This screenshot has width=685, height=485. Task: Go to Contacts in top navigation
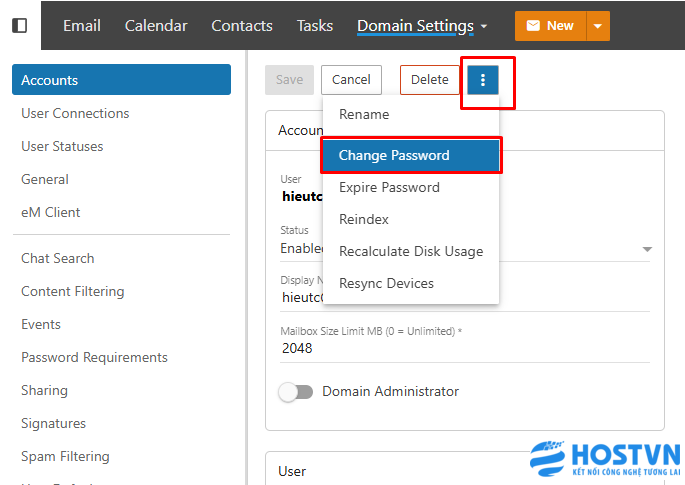(242, 25)
